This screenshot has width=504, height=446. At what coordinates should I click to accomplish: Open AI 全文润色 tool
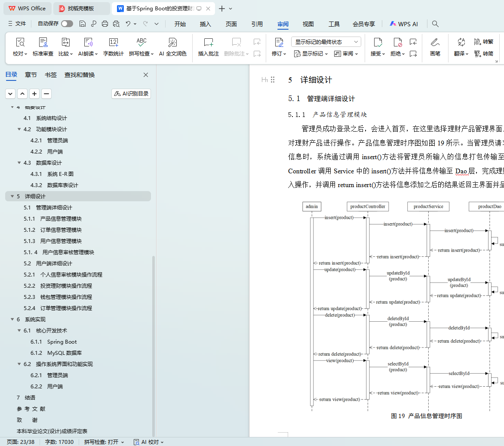(172, 47)
